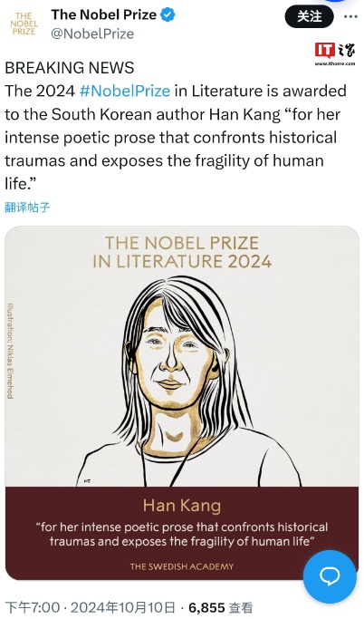This screenshot has height=619, width=364.
Task: Click the blue verified badge
Action: point(168,15)
